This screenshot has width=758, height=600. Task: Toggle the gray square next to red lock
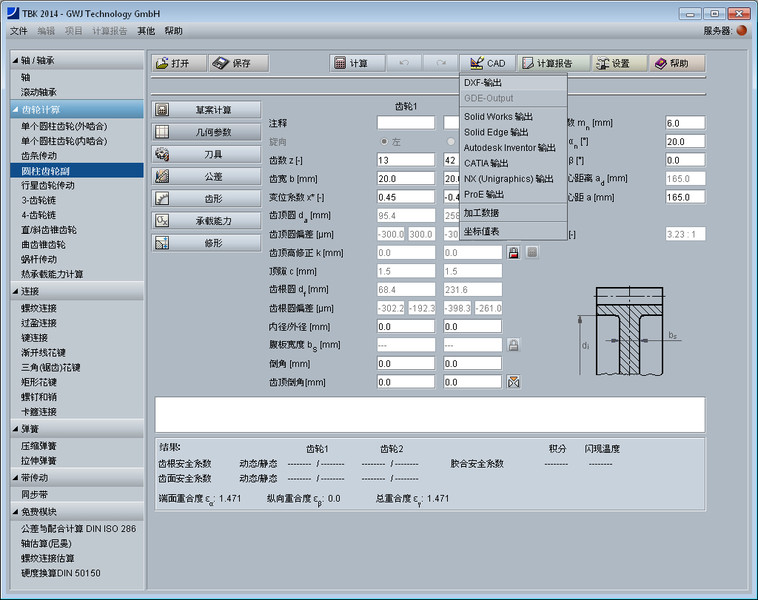(x=532, y=253)
